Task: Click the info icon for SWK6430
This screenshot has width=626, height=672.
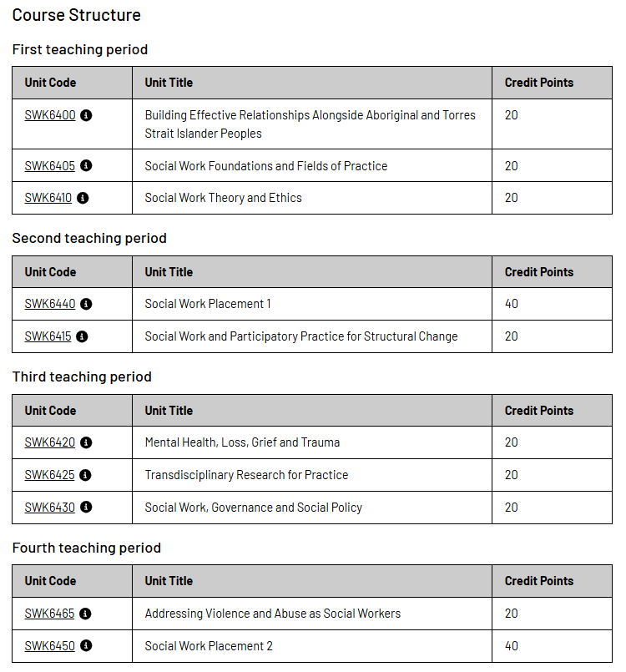Action: click(x=86, y=507)
